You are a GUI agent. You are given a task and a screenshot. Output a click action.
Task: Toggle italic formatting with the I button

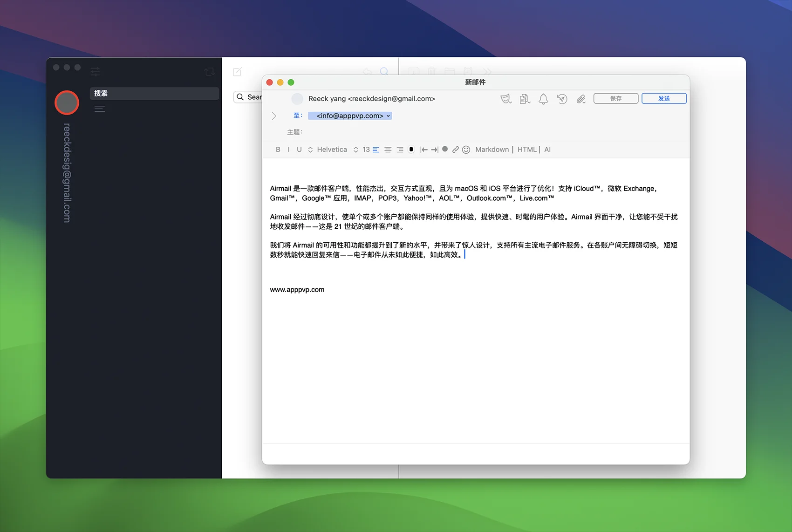[x=289, y=150]
